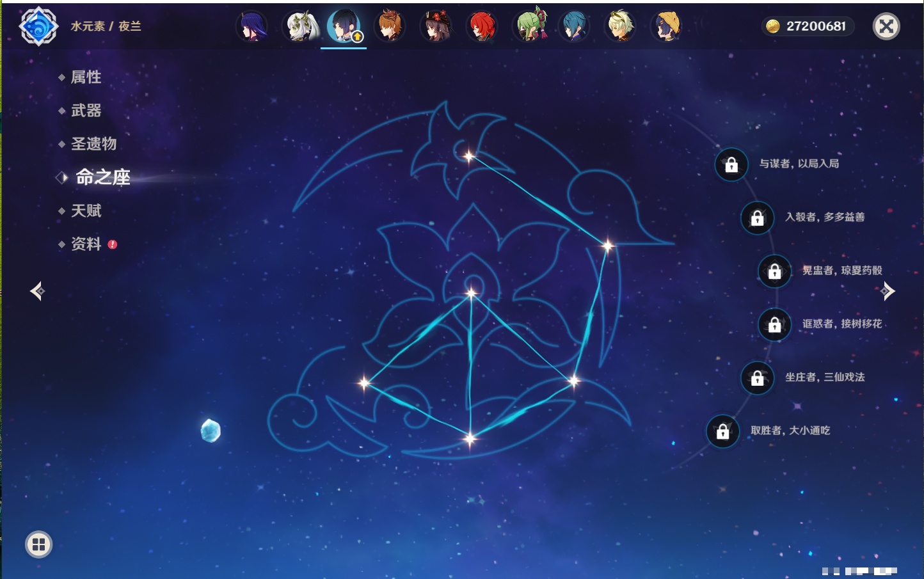
Task: Click the Hydro element emblem icon
Action: coord(38,27)
